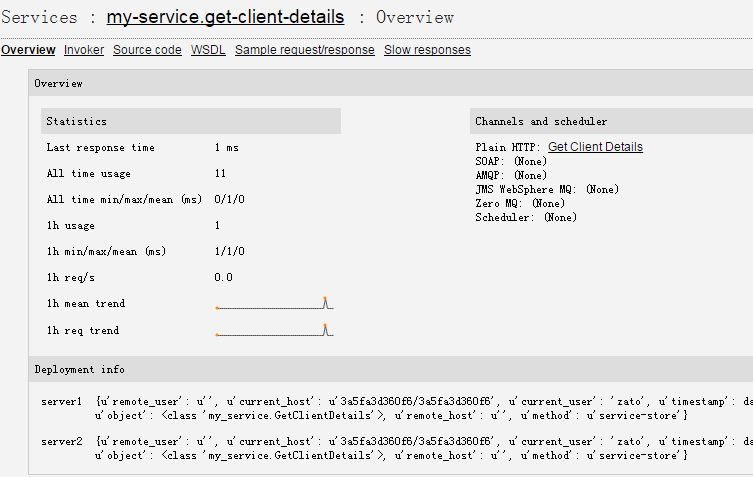753x477 pixels.
Task: Open the my-service.get-client-details title link
Action: [225, 17]
